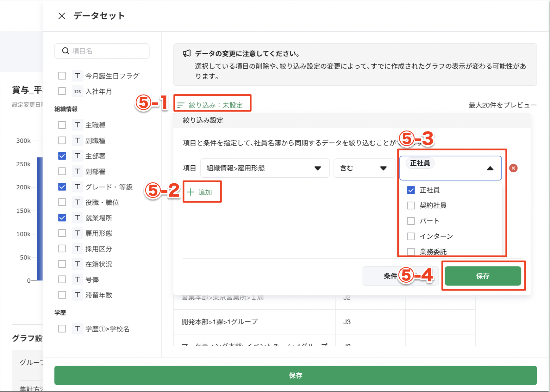
Task: Click the 正社員 chip in the value field
Action: 420,163
